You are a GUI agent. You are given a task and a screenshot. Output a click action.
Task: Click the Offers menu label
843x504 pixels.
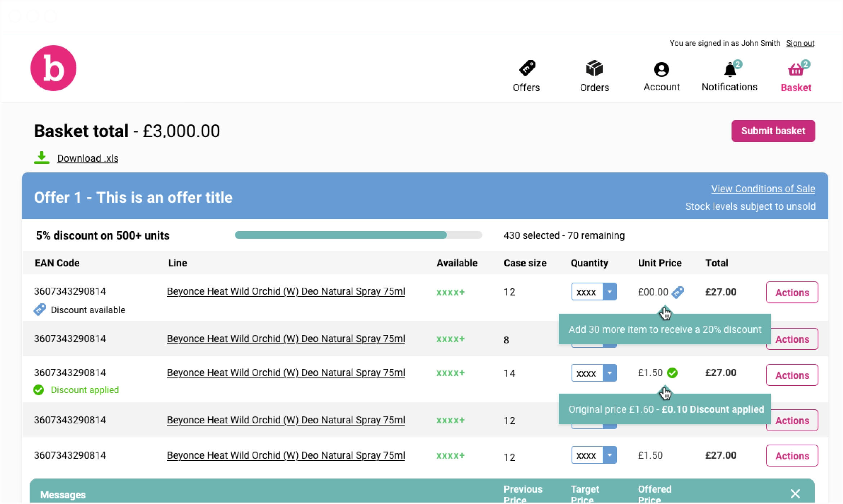tap(526, 87)
